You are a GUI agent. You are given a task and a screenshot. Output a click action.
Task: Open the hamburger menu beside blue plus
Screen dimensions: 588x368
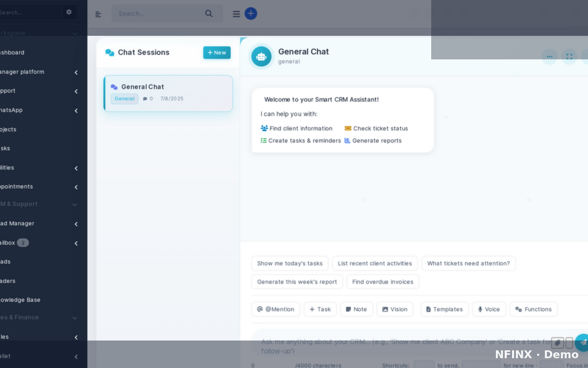click(x=236, y=14)
